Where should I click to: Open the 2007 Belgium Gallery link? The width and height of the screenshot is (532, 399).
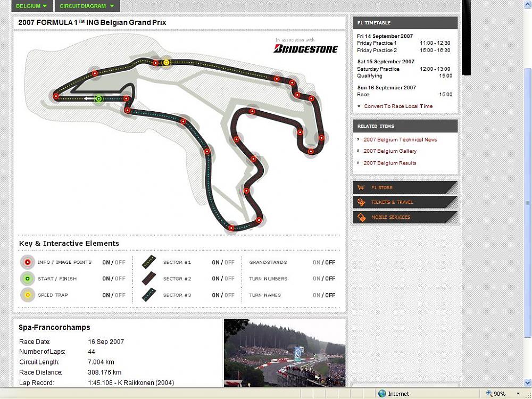pos(389,151)
